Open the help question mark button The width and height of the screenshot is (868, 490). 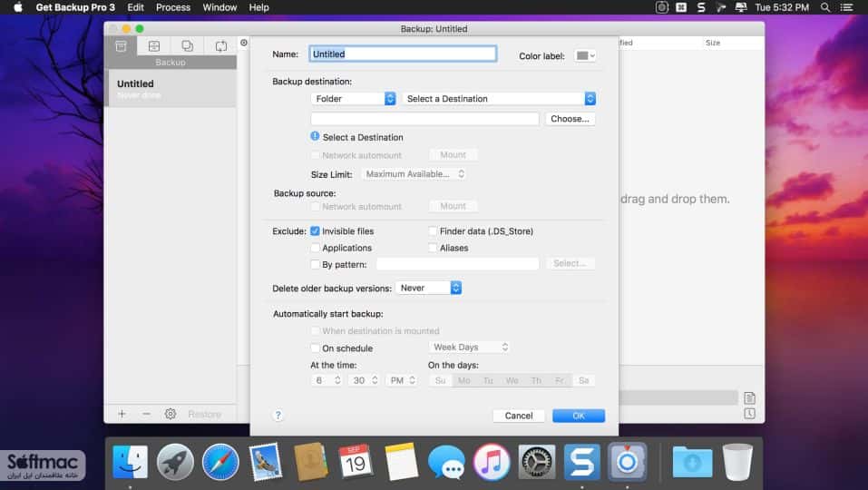coord(278,416)
